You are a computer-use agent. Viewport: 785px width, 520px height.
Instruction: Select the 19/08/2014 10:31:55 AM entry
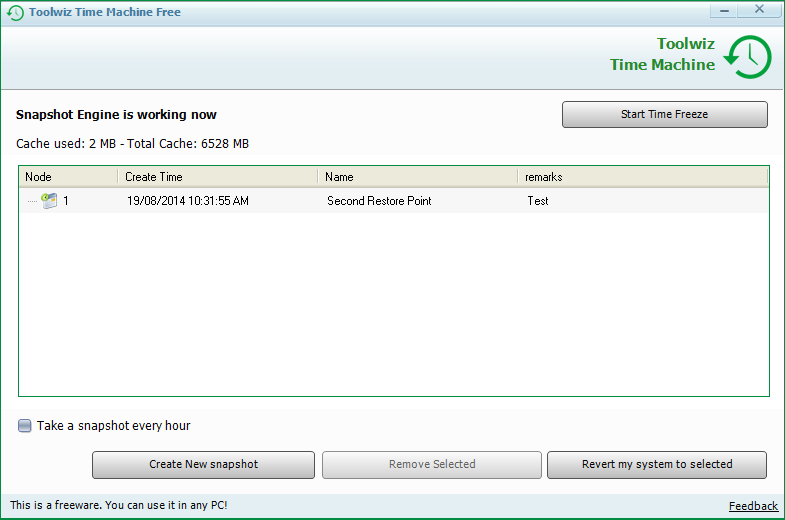click(188, 201)
